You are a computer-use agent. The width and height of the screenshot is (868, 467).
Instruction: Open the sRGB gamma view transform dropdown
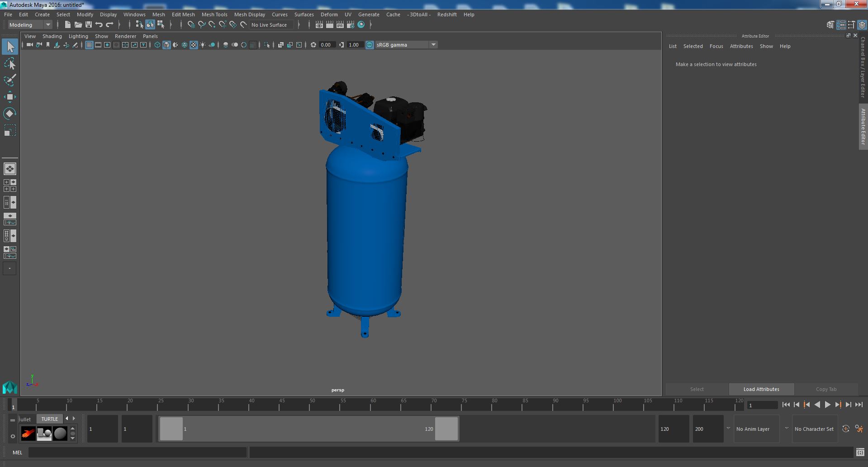pyautogui.click(x=406, y=45)
